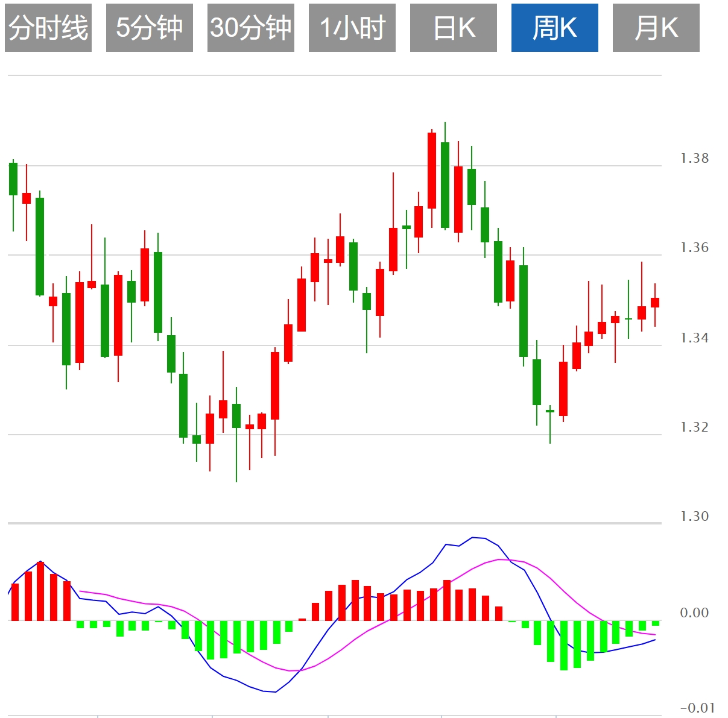728x718 pixels.
Task: Open the 月K chart tab
Action: (x=656, y=28)
